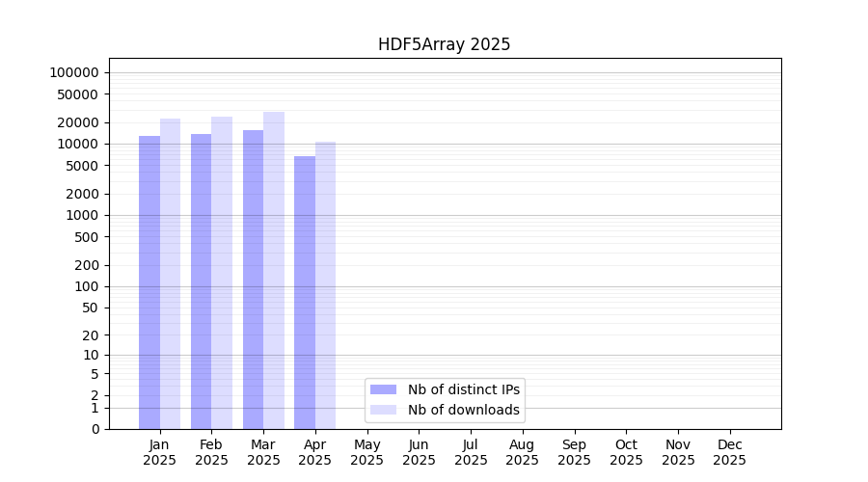868x482 pixels.
Task: Select the 'Nb of downloads' legend label
Action: coord(464,410)
